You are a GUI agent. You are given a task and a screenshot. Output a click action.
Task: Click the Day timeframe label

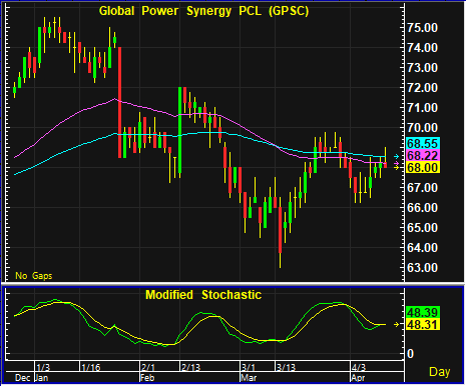click(440, 372)
